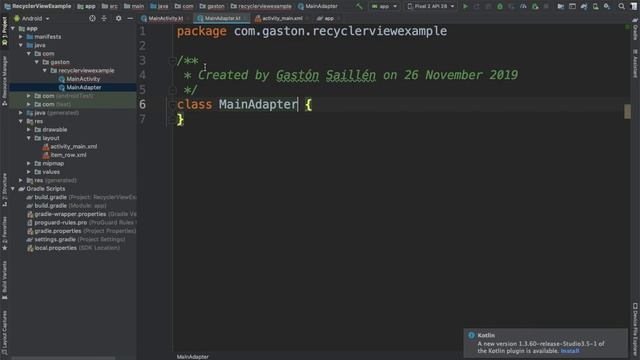Click RecyclerViewExample breadcrumb in navigation bar

coord(37,6)
